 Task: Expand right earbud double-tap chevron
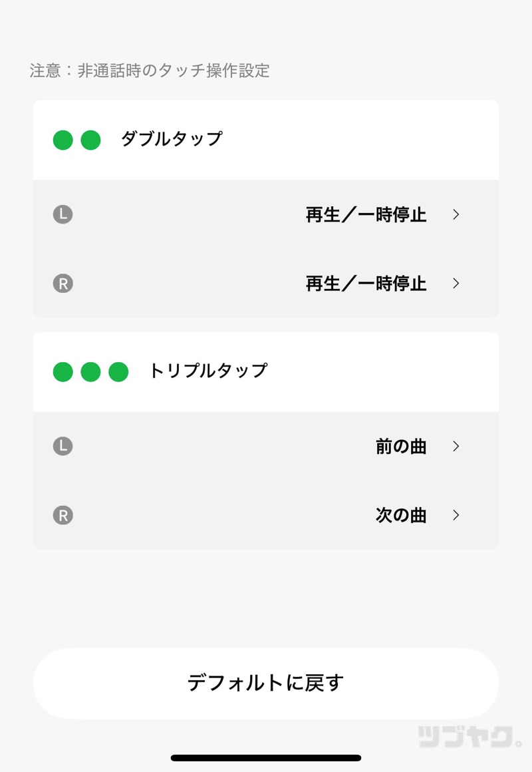click(x=456, y=284)
